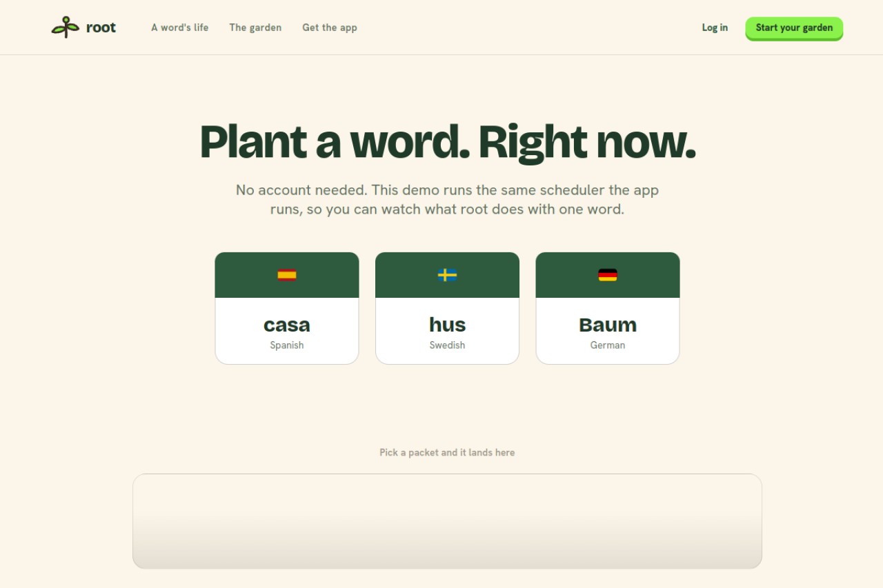
Task: Click the Log in link
Action: (x=715, y=28)
